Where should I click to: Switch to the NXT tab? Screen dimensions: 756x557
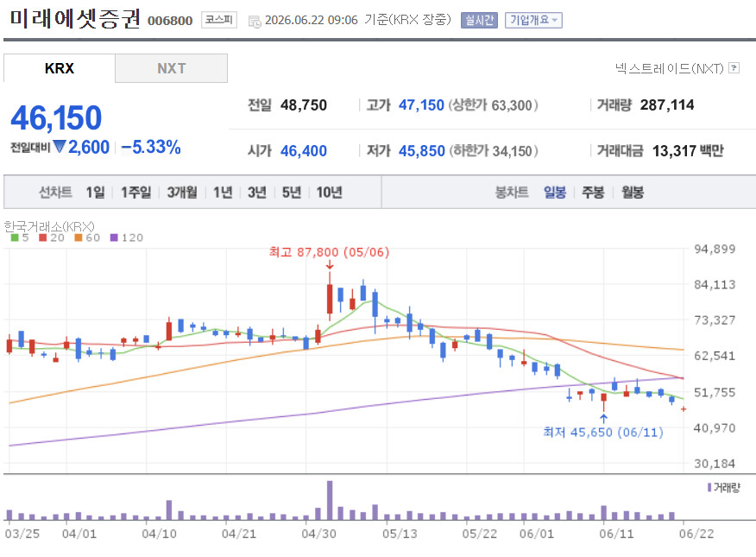[x=171, y=68]
